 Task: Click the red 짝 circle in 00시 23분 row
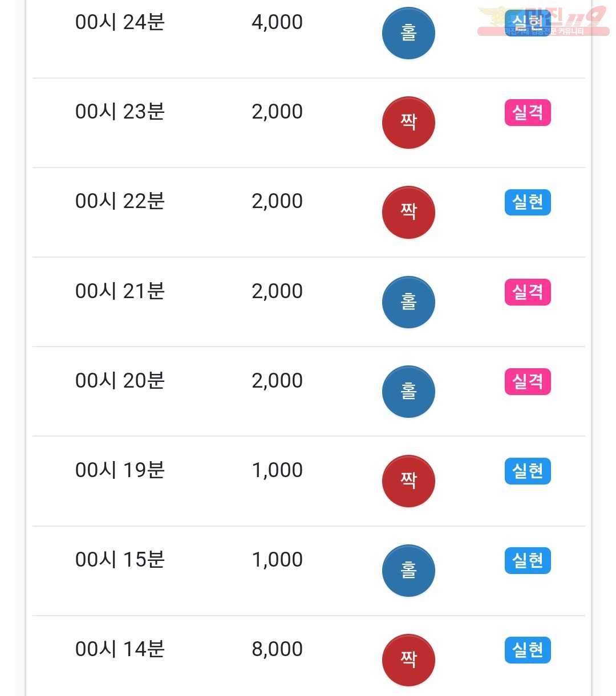(x=408, y=123)
